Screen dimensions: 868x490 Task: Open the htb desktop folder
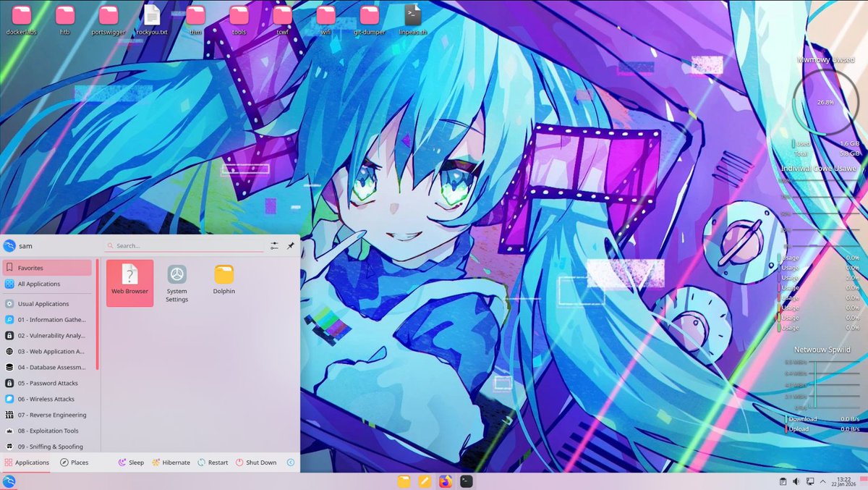pyautogui.click(x=65, y=20)
